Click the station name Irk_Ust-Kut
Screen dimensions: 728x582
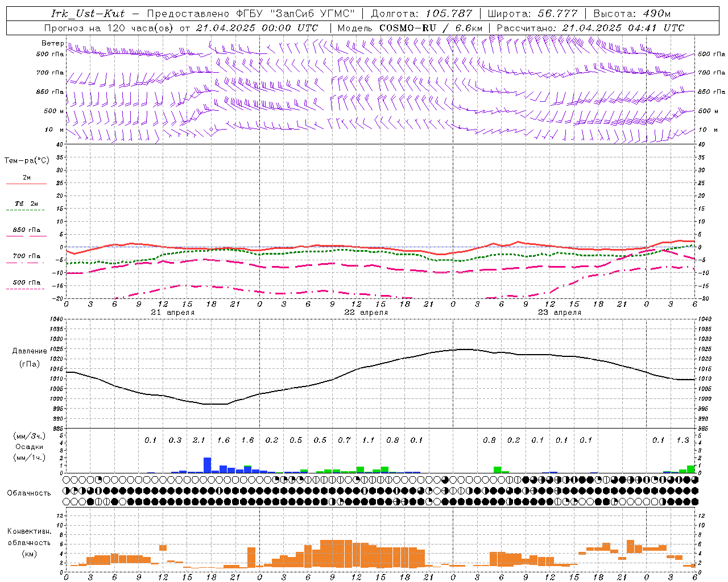88,14
